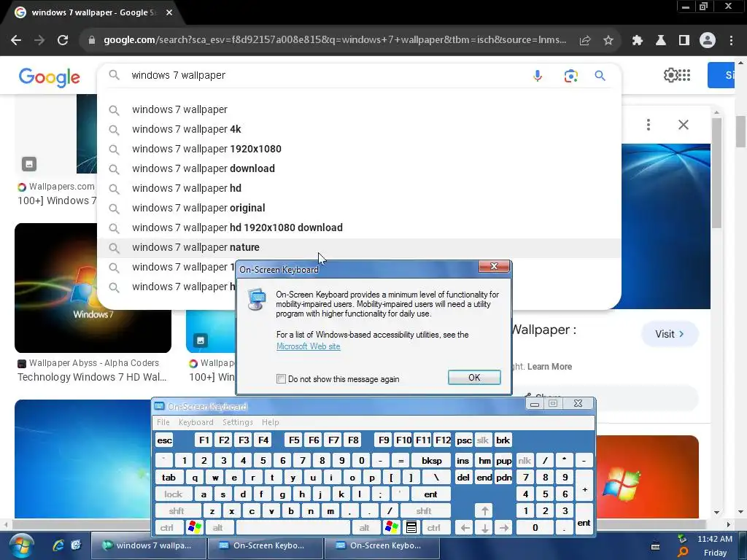Choose suggestion windows 7 wallpaper original
Image resolution: width=747 pixels, height=560 pixels.
[359, 208]
